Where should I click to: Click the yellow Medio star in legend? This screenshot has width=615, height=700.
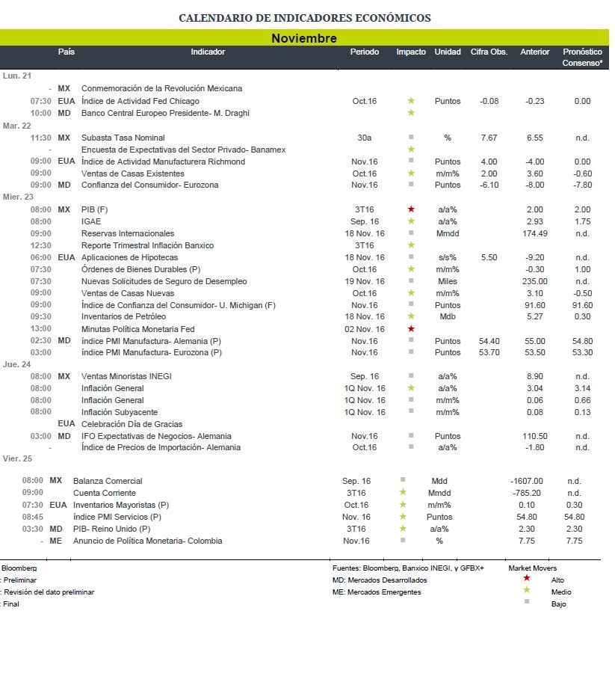pyautogui.click(x=527, y=590)
